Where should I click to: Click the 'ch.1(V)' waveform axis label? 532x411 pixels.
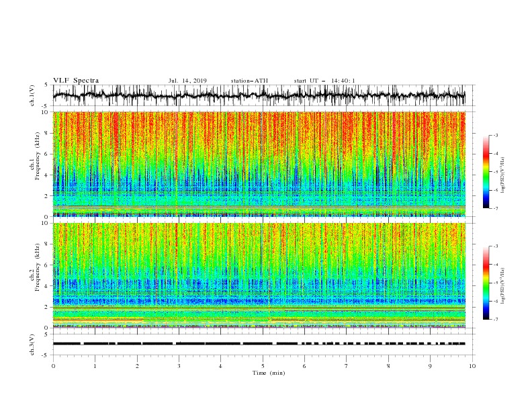point(32,95)
